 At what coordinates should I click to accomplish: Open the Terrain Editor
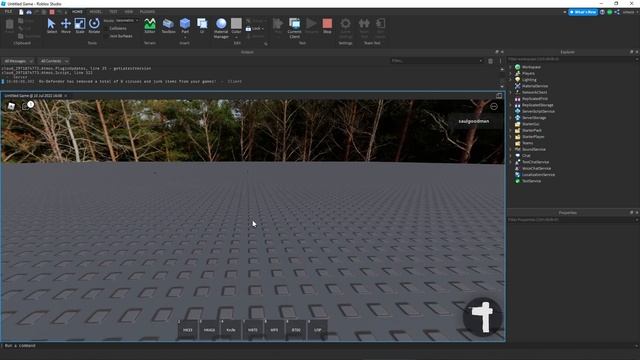[x=150, y=26]
